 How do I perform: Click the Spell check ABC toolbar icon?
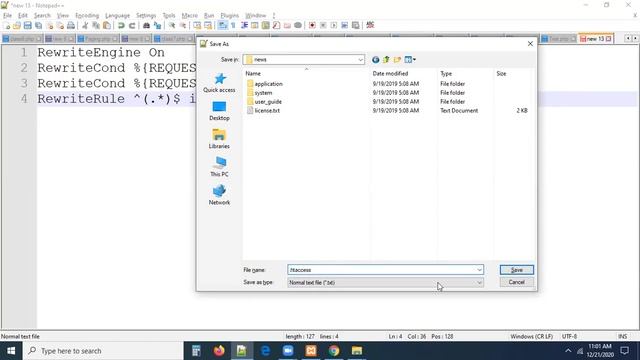[x=370, y=25]
